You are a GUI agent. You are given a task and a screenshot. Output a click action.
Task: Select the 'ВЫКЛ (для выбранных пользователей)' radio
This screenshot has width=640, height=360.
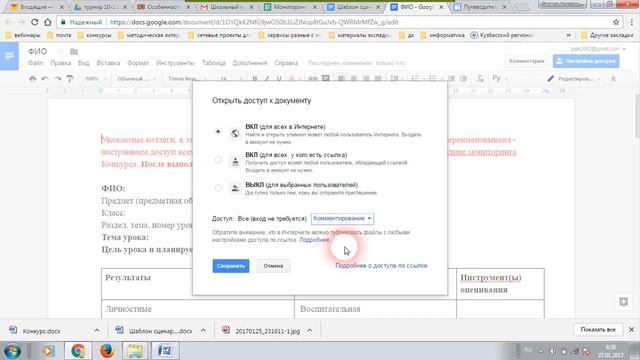coord(218,188)
